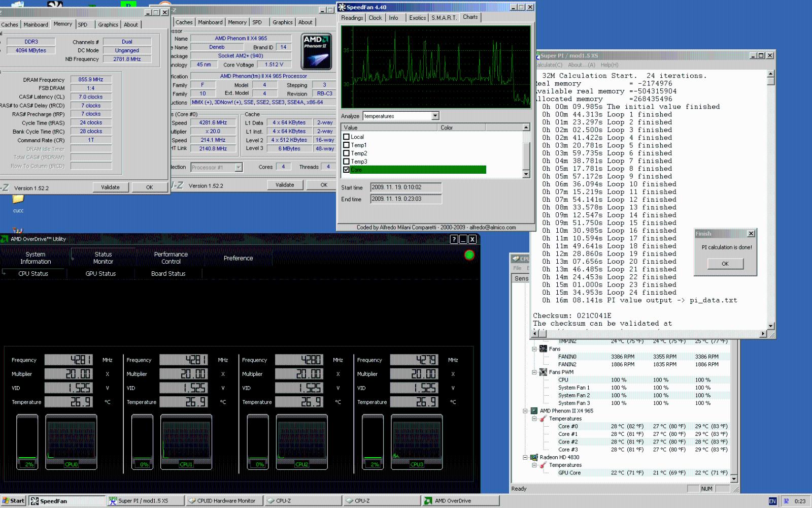Click the AMD OverDrive title bar logo

pyautogui.click(x=5, y=239)
